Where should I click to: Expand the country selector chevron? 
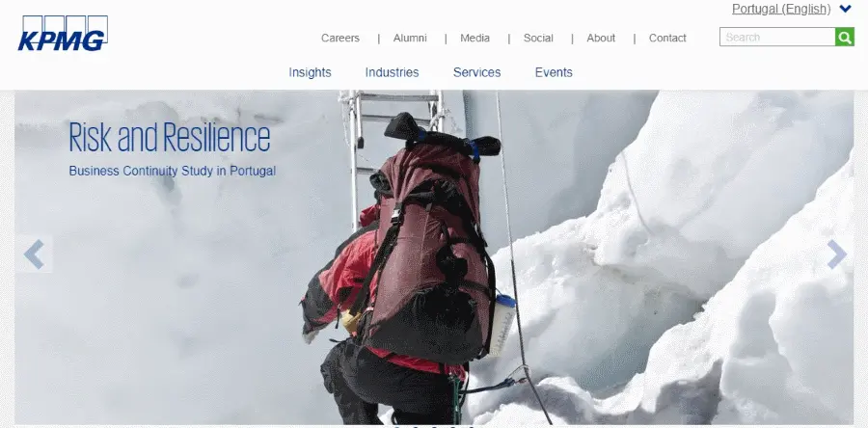point(845,9)
